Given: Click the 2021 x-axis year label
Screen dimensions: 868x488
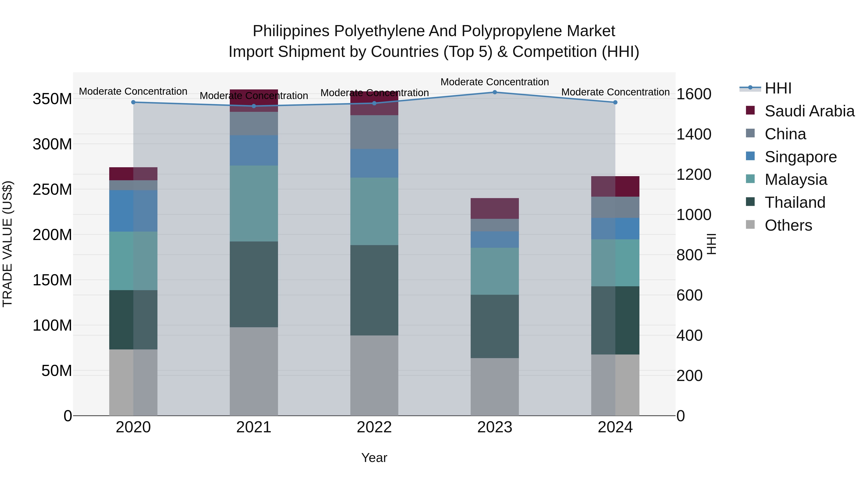Looking at the screenshot, I should [254, 427].
